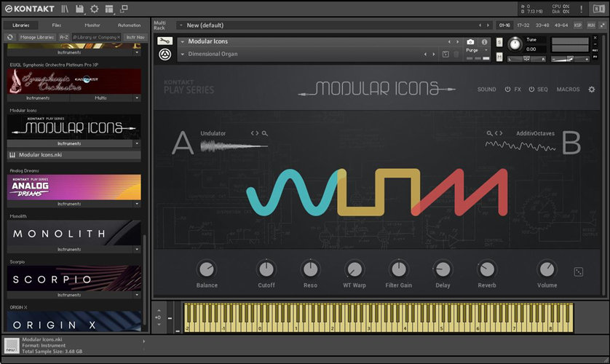Click the floppy disk save icon

point(80,9)
